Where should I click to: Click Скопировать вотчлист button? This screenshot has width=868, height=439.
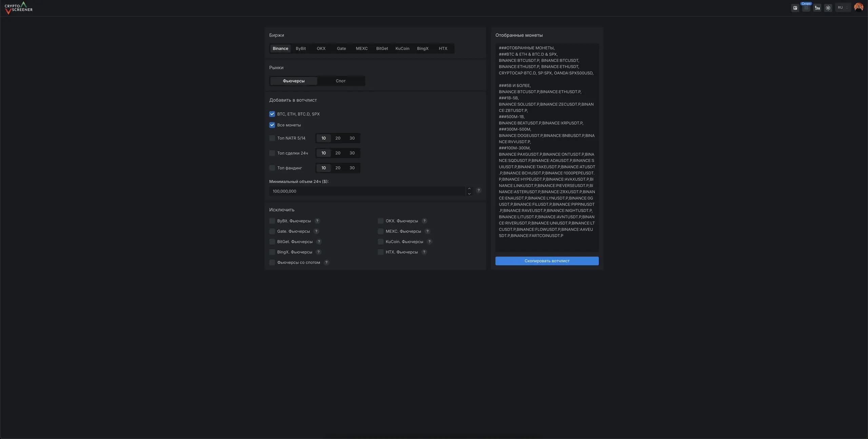[x=547, y=261]
